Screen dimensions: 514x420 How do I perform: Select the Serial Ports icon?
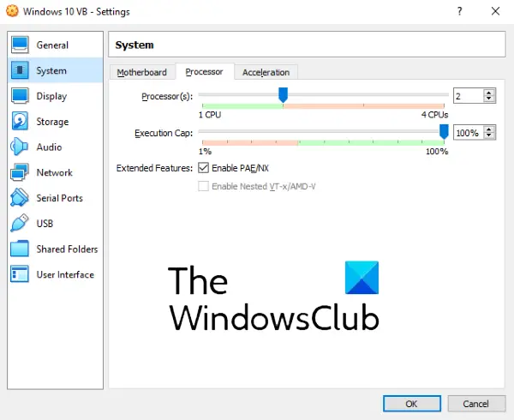point(20,197)
